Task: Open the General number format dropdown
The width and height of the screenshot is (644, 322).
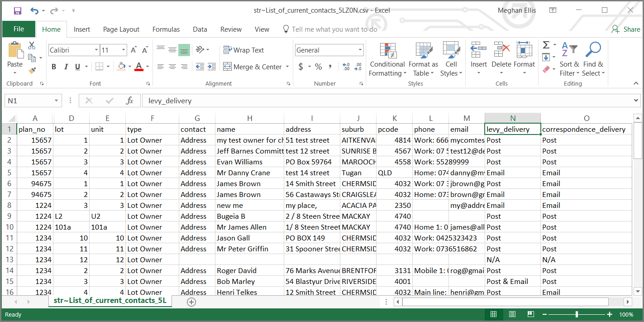Action: 360,50
